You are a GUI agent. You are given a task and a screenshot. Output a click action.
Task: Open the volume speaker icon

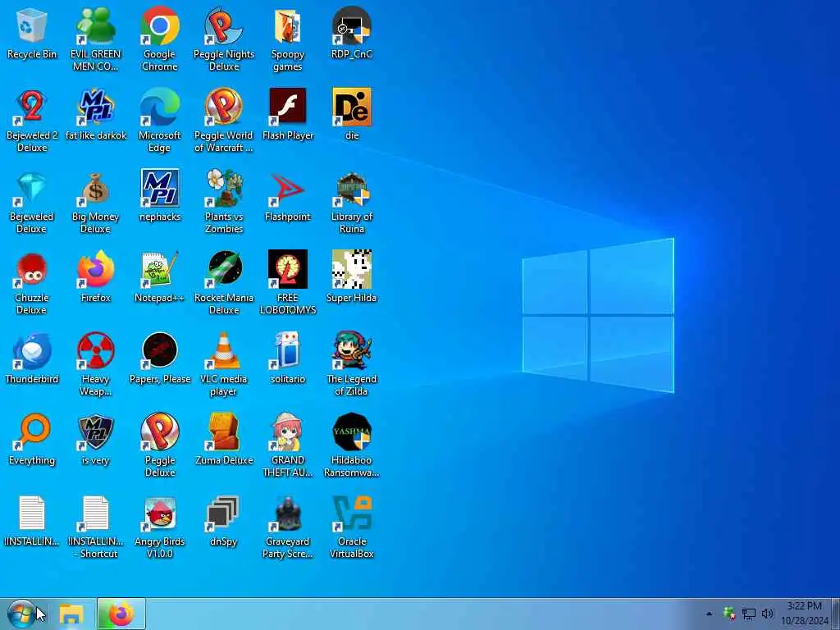767,614
